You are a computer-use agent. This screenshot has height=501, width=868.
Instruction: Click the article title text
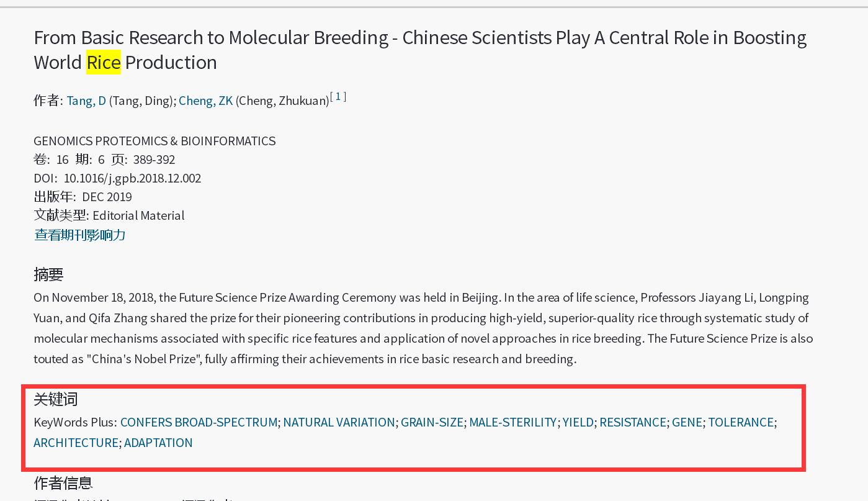(420, 50)
